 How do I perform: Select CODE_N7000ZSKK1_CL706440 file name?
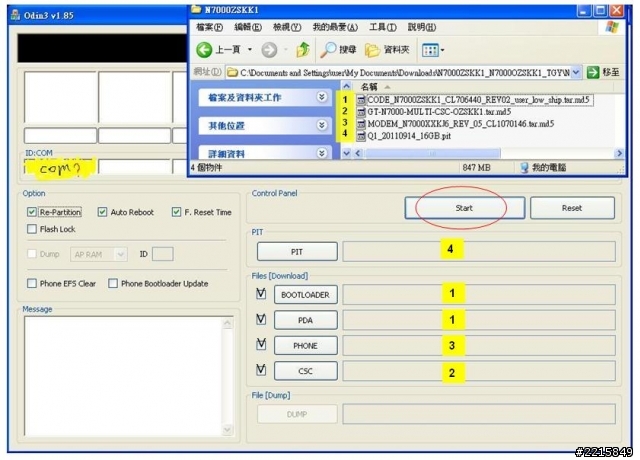(x=478, y=100)
